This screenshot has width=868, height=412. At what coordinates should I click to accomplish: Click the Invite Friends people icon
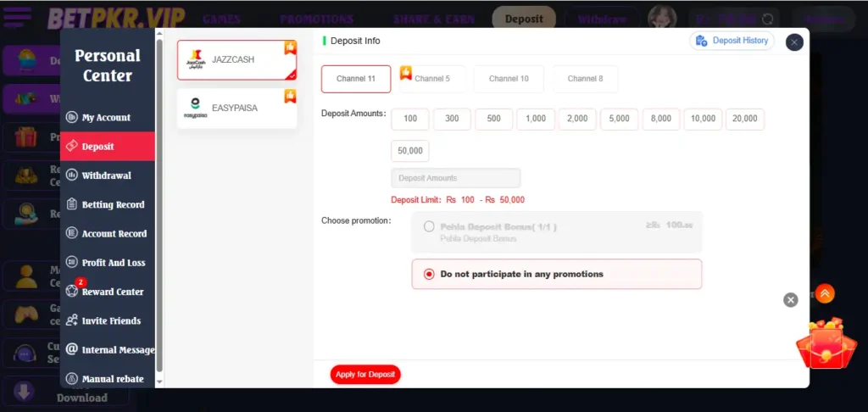(71, 320)
